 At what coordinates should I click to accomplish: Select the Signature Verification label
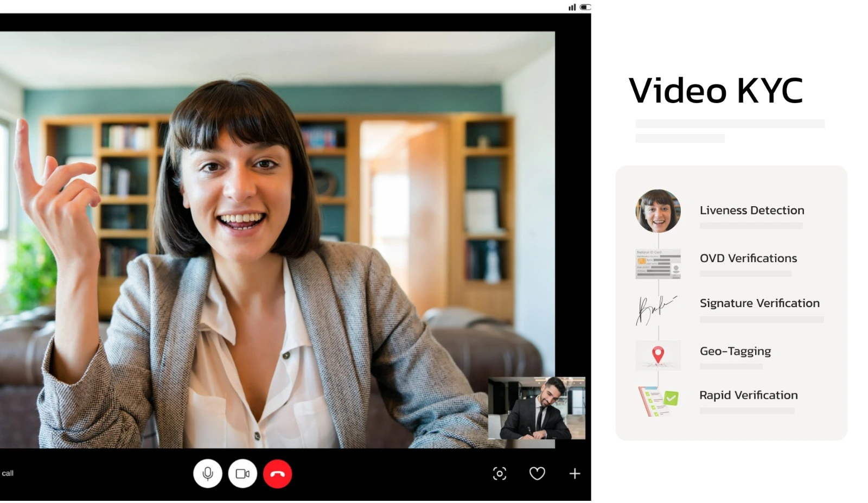click(759, 303)
